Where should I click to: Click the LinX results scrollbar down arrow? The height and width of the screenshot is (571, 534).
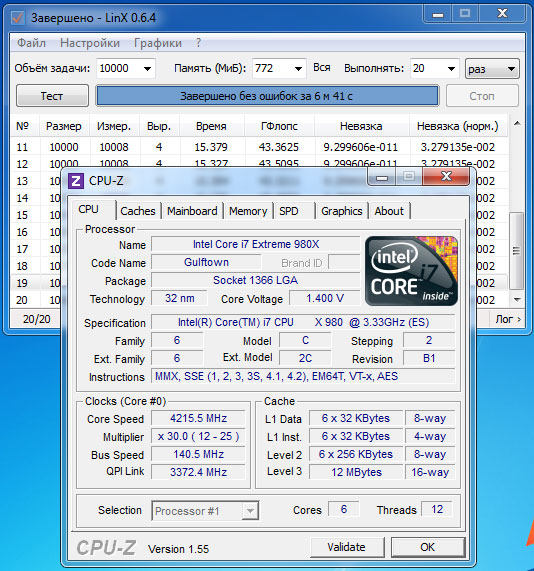click(517, 299)
